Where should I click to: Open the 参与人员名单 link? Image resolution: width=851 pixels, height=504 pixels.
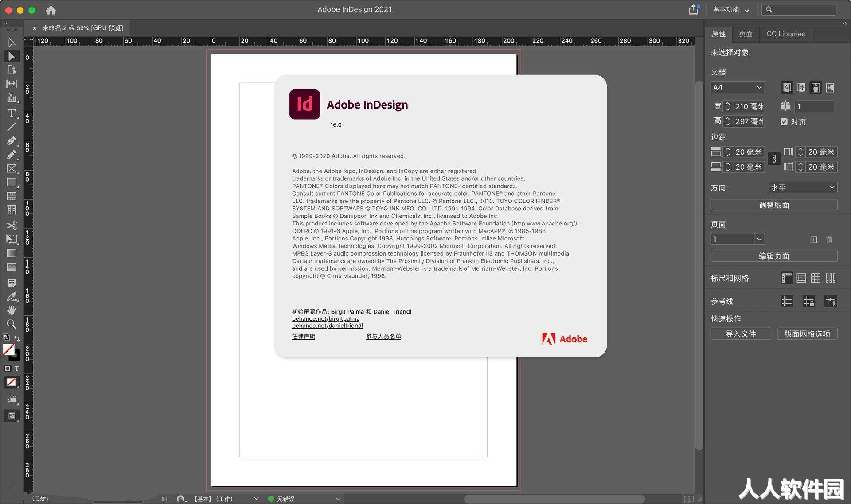pyautogui.click(x=383, y=337)
